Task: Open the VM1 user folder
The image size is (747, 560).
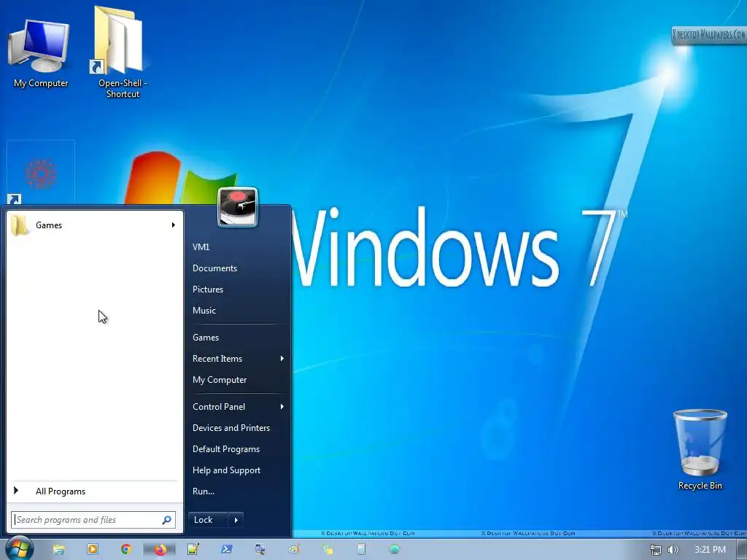Action: 201,246
